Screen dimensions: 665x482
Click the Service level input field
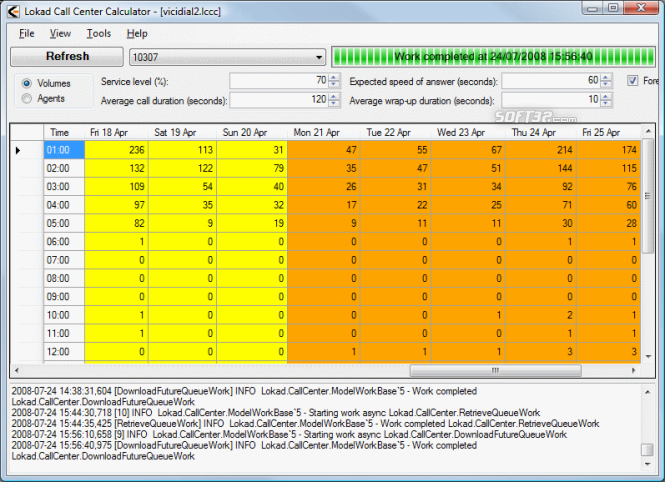click(x=279, y=81)
